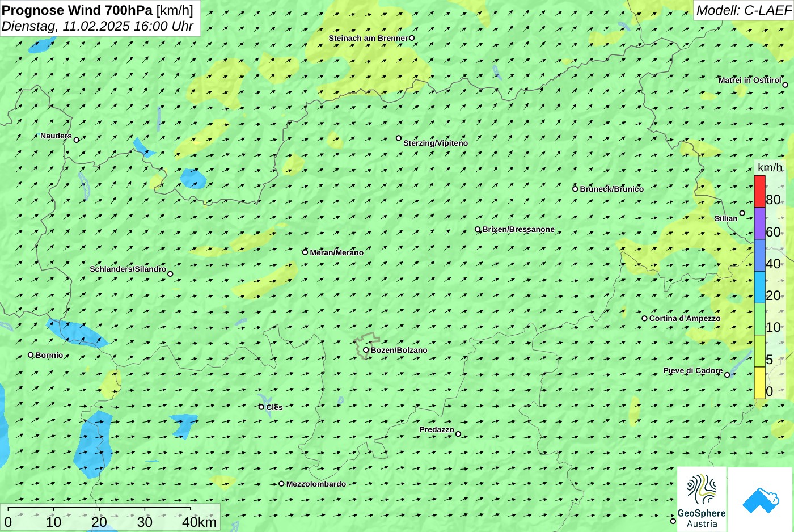Click the 'Predazzo' label
794x532 pixels.
pos(437,429)
